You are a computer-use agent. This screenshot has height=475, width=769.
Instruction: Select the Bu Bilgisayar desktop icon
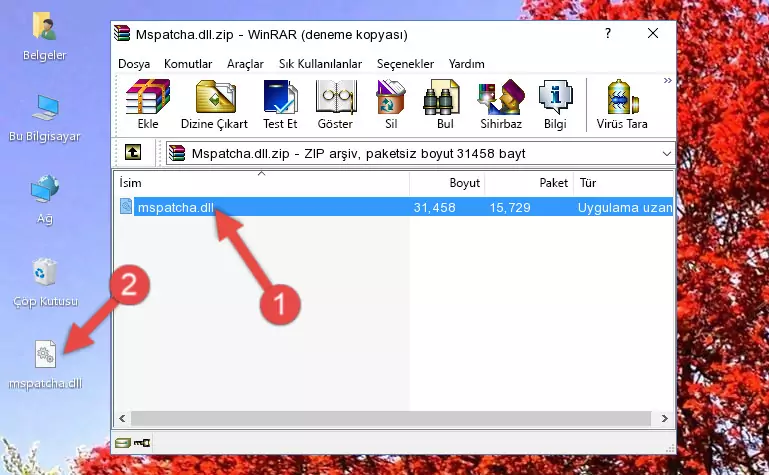tap(45, 118)
